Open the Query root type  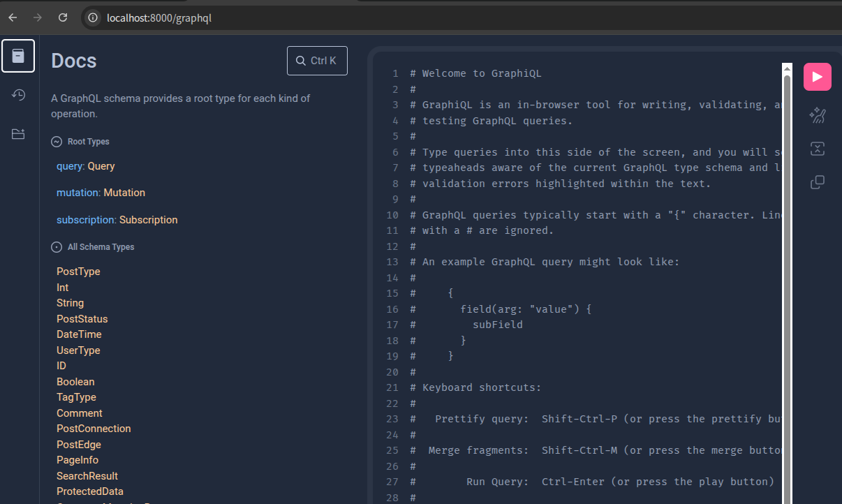101,166
